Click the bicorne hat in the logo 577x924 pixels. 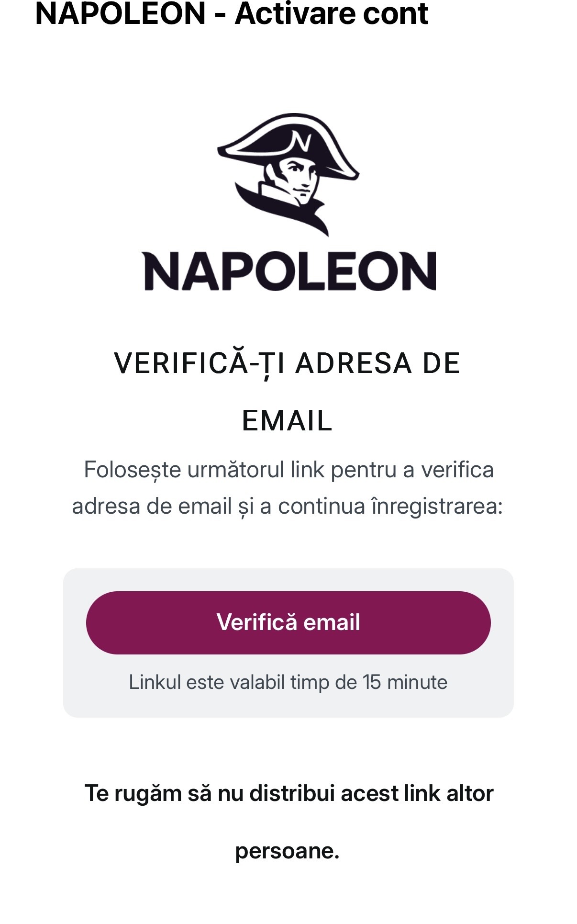click(x=288, y=146)
